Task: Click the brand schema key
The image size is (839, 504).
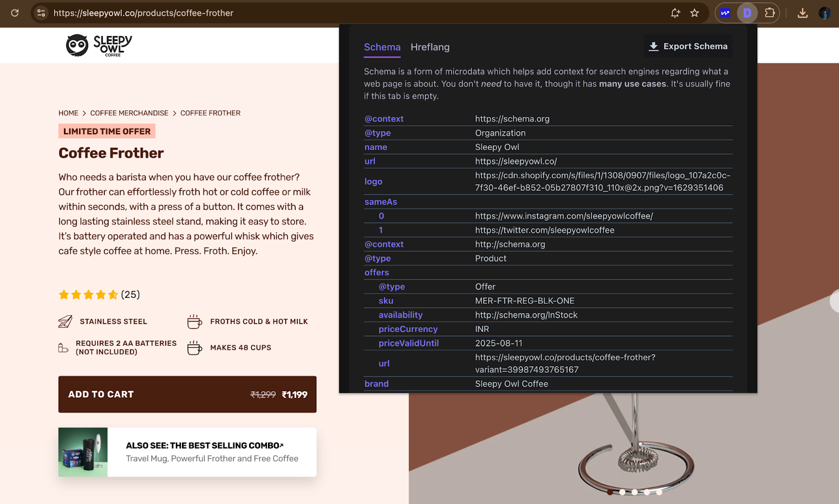Action: pyautogui.click(x=377, y=384)
